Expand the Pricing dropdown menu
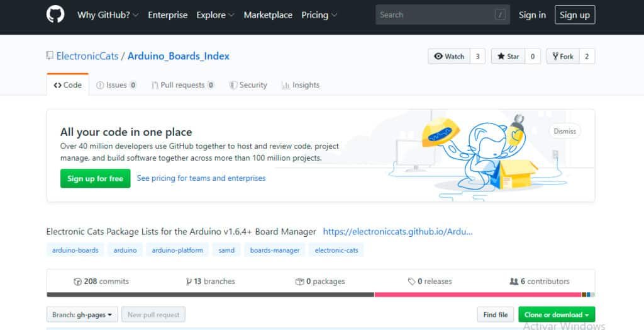Image resolution: width=644 pixels, height=330 pixels. pos(319,15)
